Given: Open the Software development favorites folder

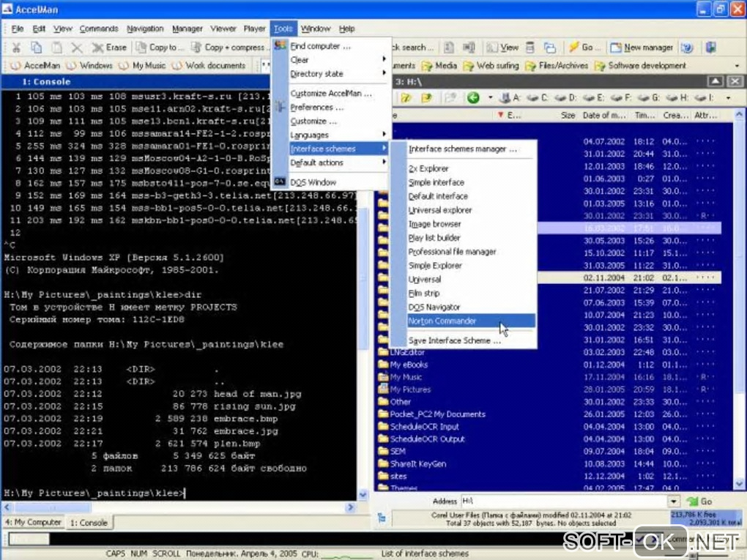Looking at the screenshot, I should (x=640, y=65).
